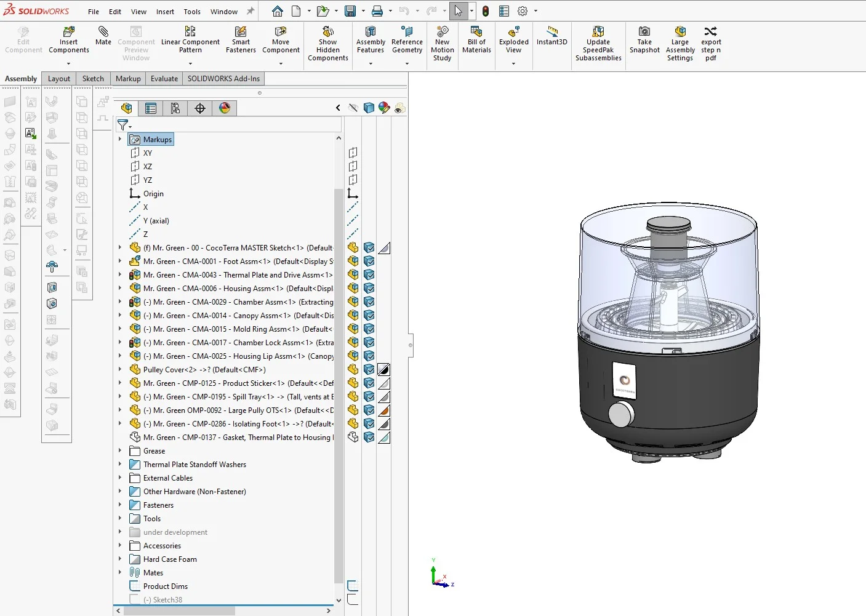Start a New Motion Study
The image size is (866, 616).
(442, 44)
